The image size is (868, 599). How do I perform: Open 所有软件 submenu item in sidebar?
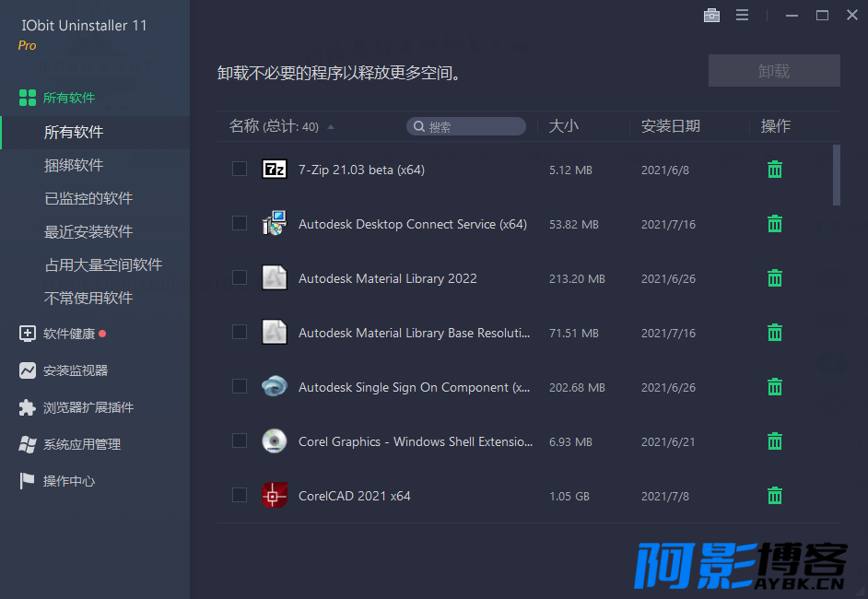pos(95,133)
